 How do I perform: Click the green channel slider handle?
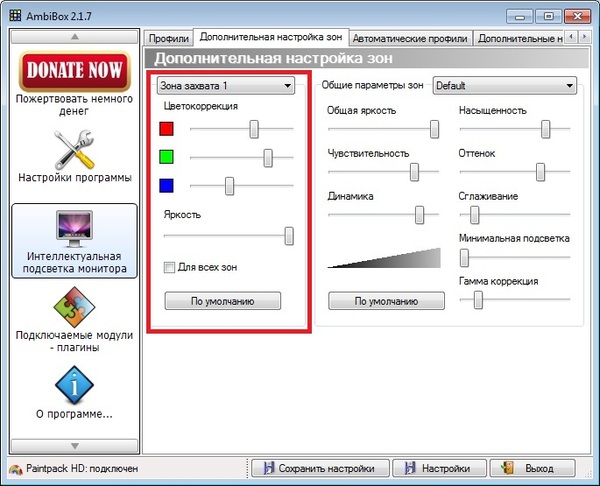point(268,158)
